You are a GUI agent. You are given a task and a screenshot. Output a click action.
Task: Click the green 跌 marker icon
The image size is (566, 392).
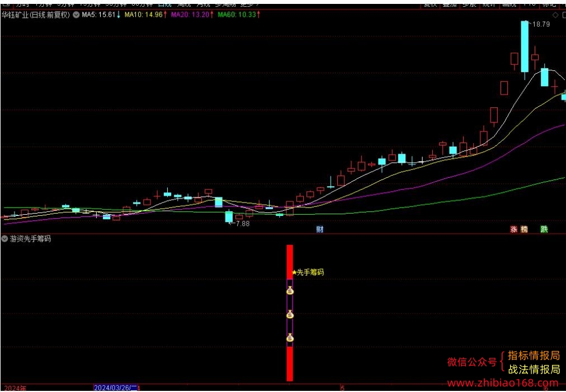coord(544,229)
